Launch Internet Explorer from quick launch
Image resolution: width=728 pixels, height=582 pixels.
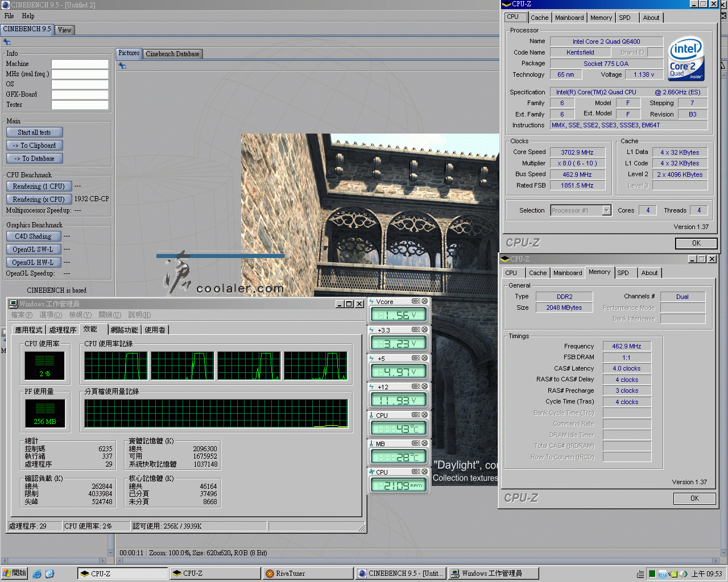[x=37, y=573]
